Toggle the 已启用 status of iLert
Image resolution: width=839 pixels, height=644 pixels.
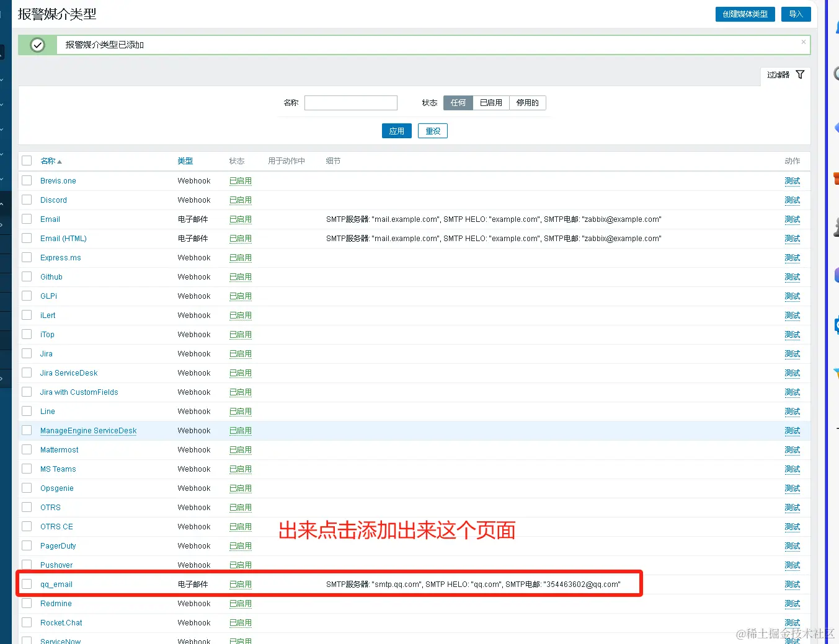241,315
